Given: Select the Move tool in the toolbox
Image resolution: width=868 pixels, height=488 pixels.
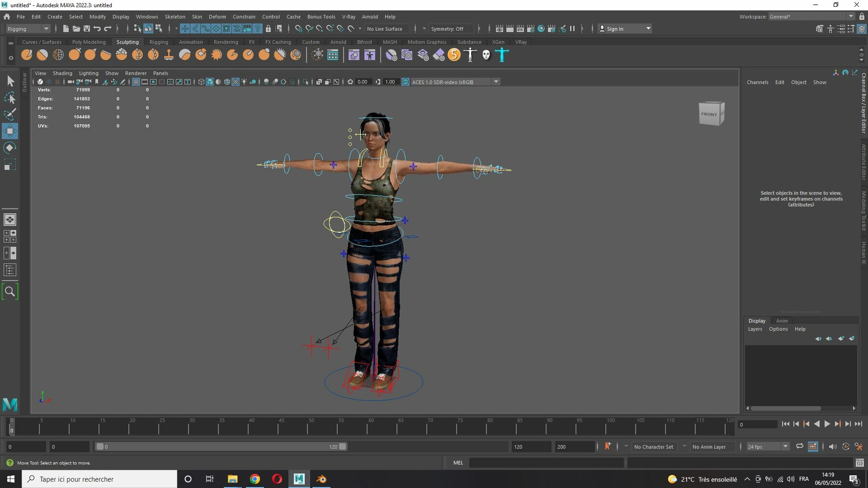Looking at the screenshot, I should [10, 131].
